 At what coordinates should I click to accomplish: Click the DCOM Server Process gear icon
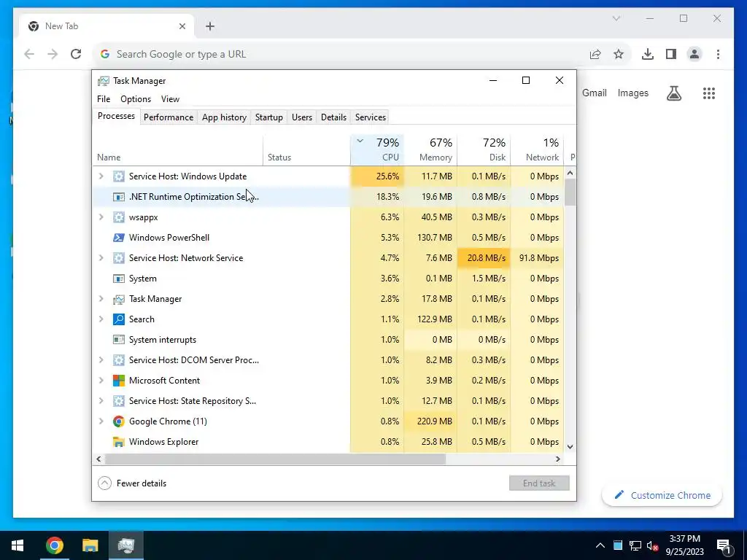(x=119, y=360)
